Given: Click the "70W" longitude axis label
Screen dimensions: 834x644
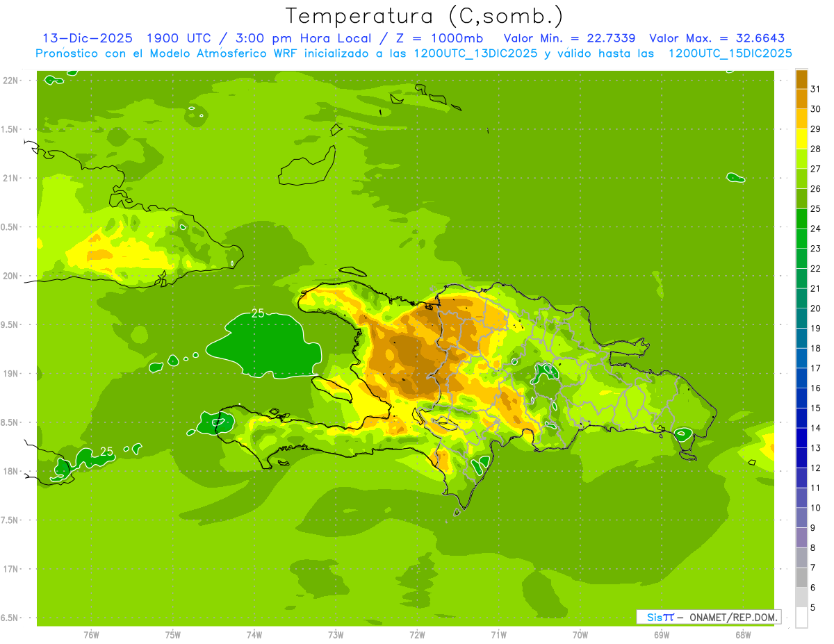Looking at the screenshot, I should coord(580,634).
